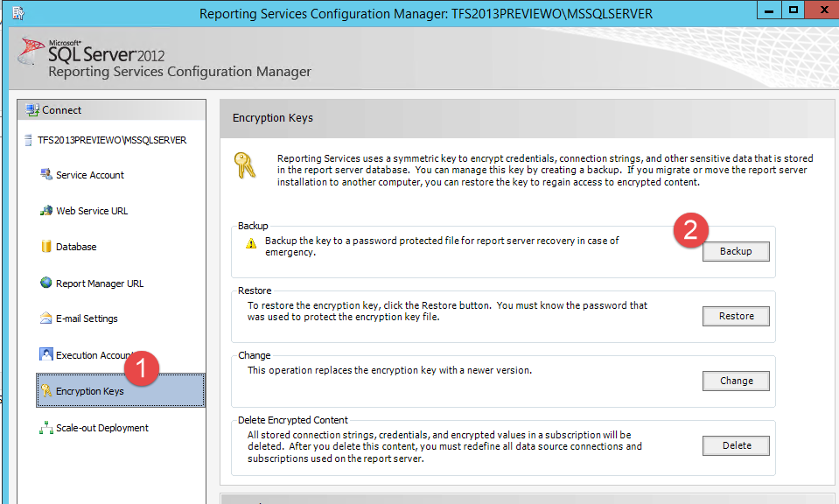Close the Configuration Manager window
Screen dimensions: 839x504
click(x=823, y=10)
